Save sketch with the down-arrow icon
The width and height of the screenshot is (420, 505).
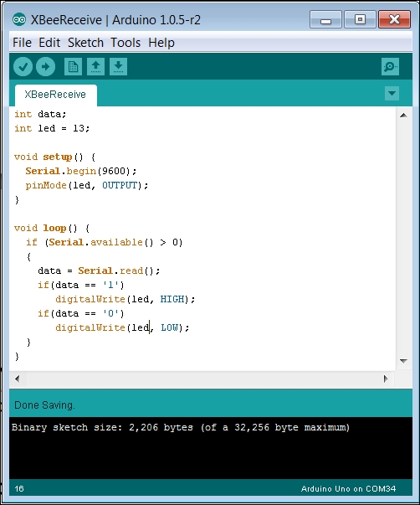pyautogui.click(x=118, y=67)
